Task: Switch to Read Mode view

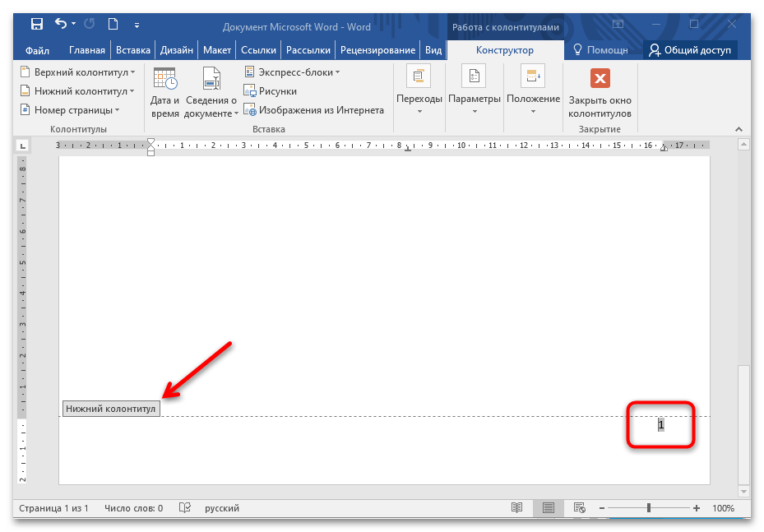Action: 517,508
